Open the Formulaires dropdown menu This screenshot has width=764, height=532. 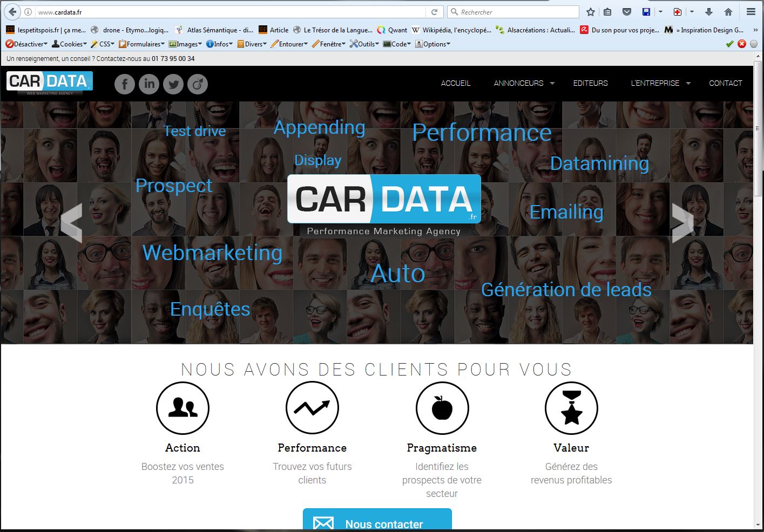pos(141,44)
